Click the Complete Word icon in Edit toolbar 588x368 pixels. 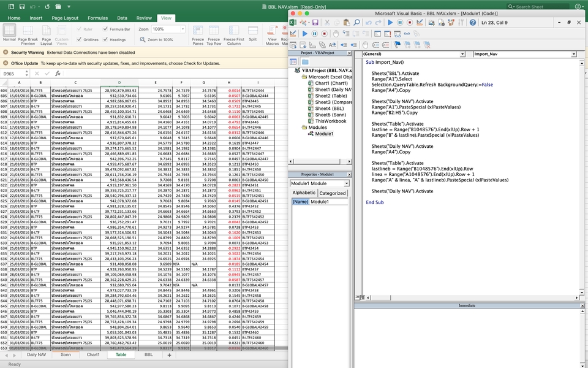[332, 45]
